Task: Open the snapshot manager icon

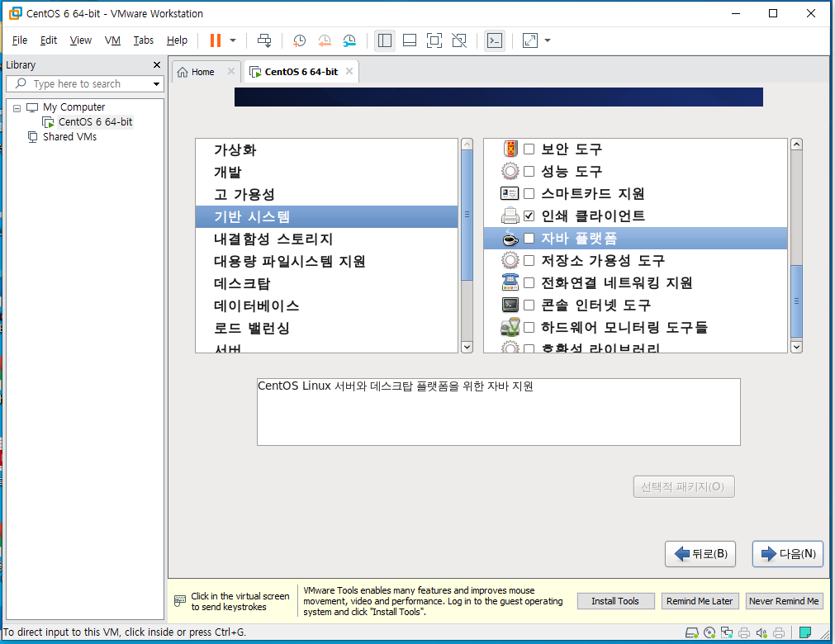Action: point(349,40)
